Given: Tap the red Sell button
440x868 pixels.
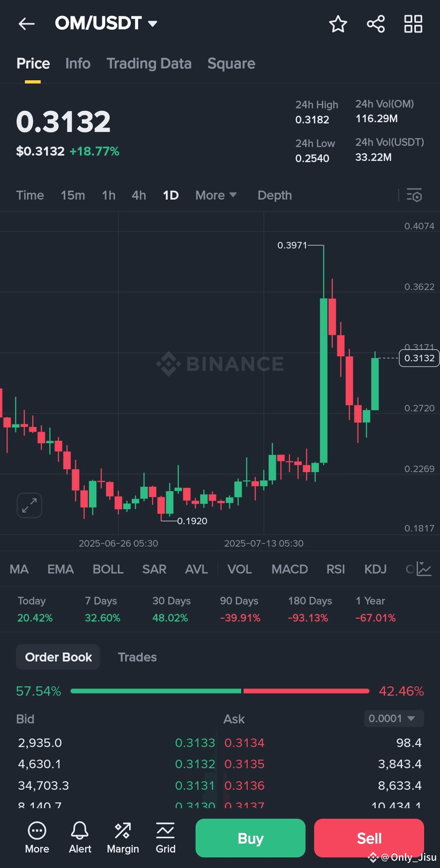Looking at the screenshot, I should pyautogui.click(x=369, y=838).
